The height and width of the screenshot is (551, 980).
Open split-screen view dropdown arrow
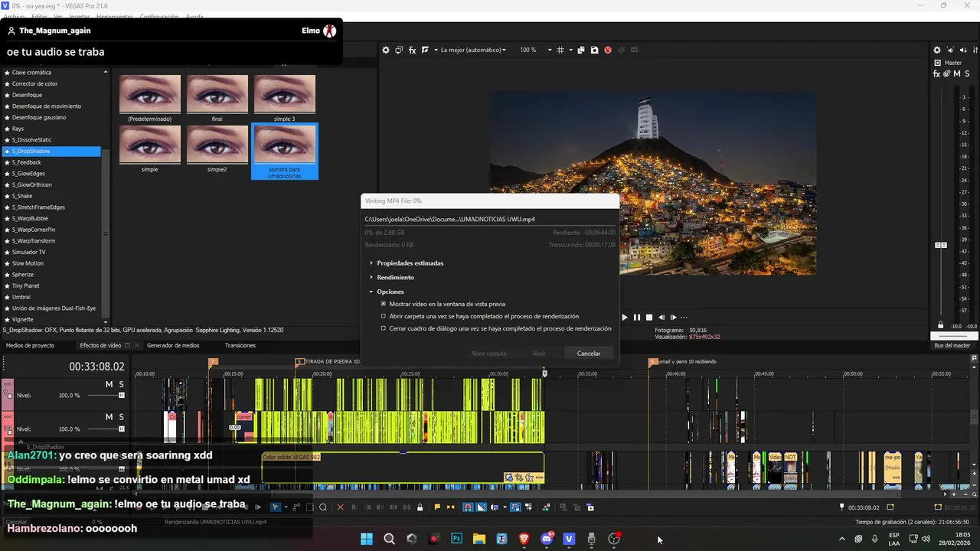click(436, 50)
